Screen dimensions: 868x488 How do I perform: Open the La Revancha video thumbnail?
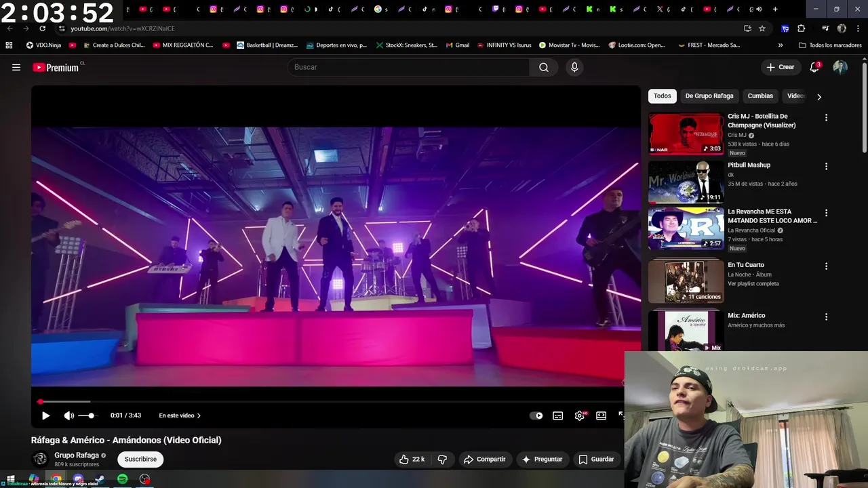click(x=686, y=228)
